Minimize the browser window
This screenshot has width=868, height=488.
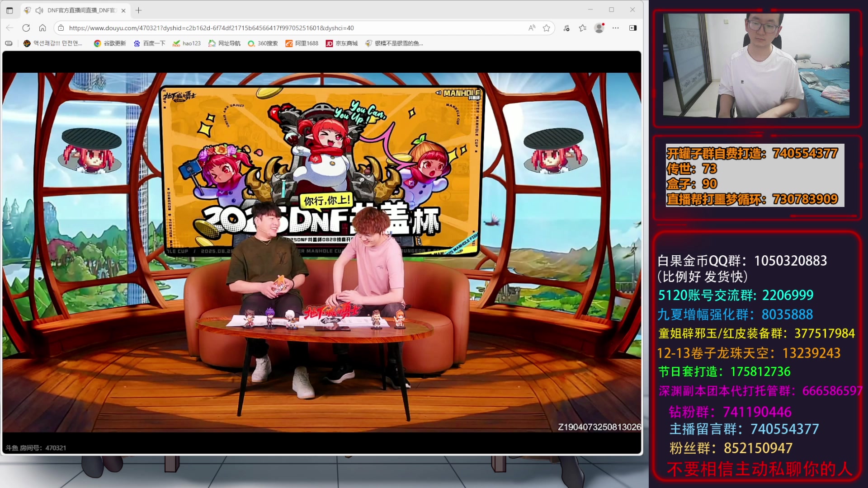pyautogui.click(x=590, y=9)
